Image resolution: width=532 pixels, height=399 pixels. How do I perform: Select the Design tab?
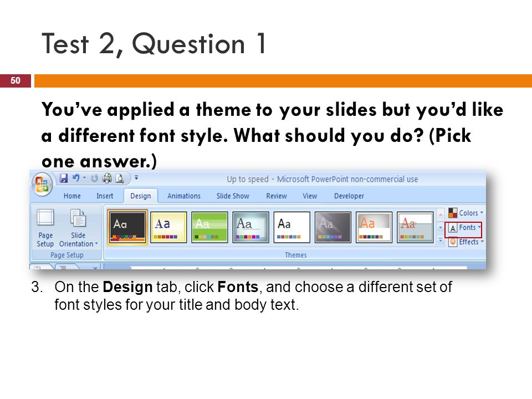click(140, 196)
